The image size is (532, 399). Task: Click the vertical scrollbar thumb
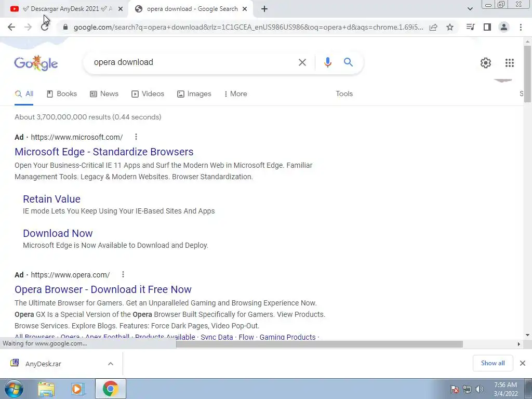pos(528,74)
